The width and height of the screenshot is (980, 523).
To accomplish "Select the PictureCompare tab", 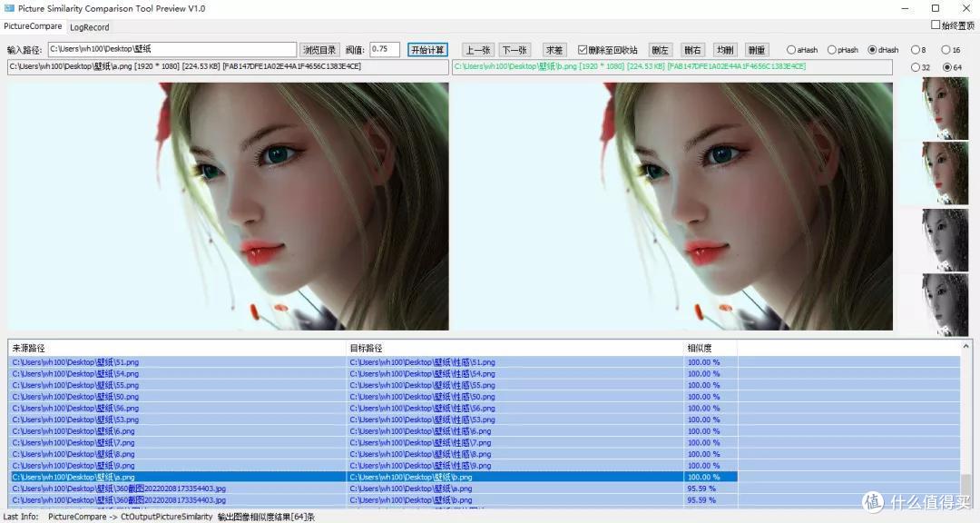I will [x=34, y=26].
